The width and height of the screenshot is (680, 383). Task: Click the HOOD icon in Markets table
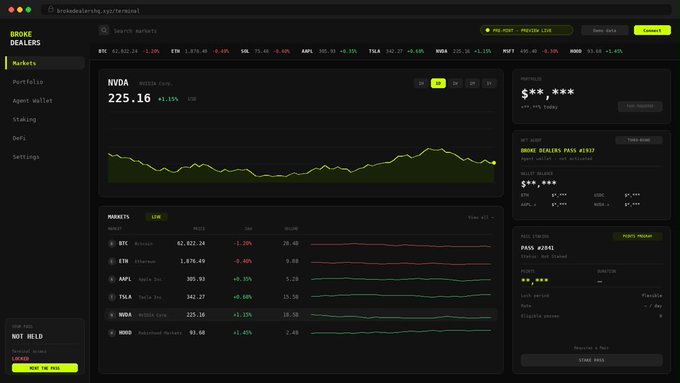tap(111, 333)
